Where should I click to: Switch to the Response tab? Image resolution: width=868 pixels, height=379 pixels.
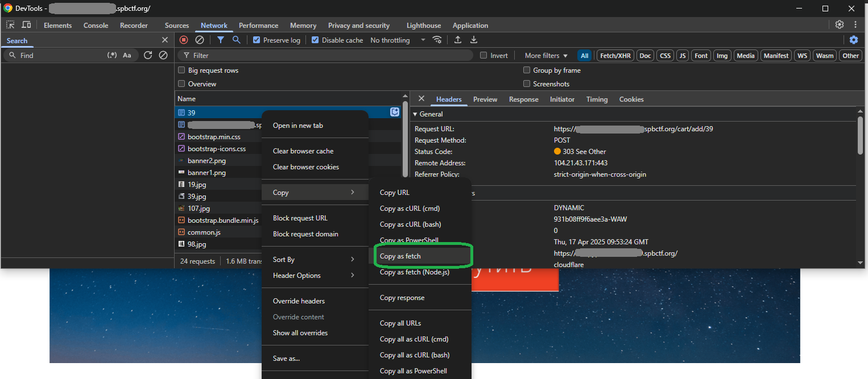tap(523, 99)
